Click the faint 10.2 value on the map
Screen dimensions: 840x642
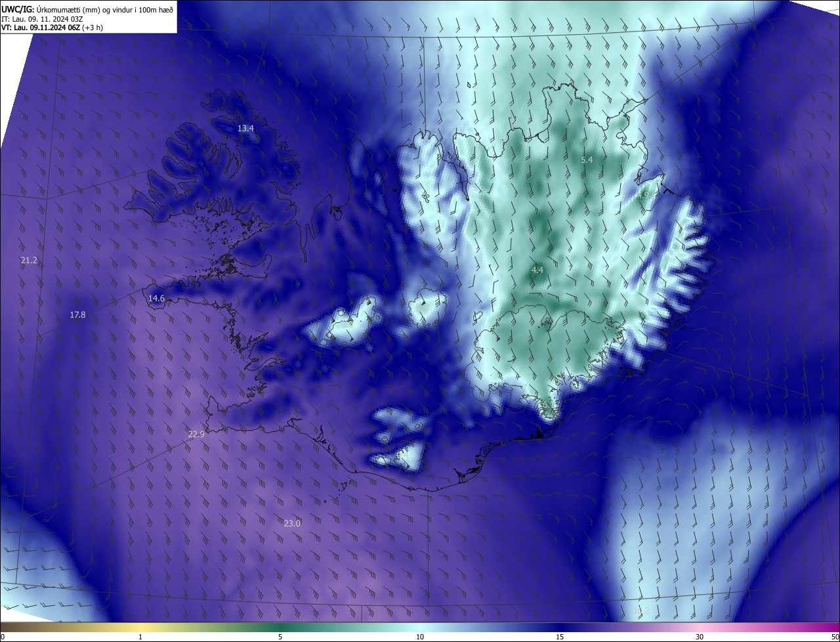click(x=641, y=611)
